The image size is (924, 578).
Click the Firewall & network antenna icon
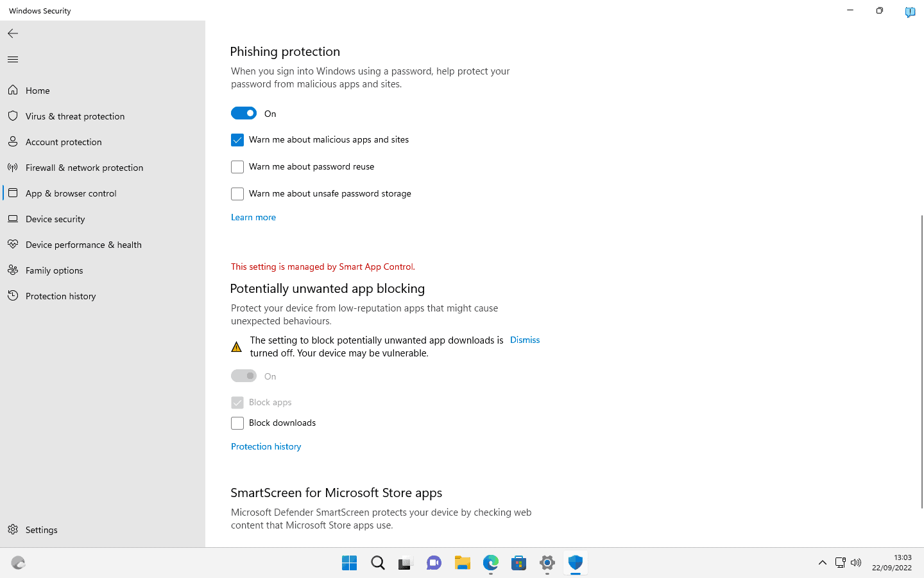click(13, 167)
